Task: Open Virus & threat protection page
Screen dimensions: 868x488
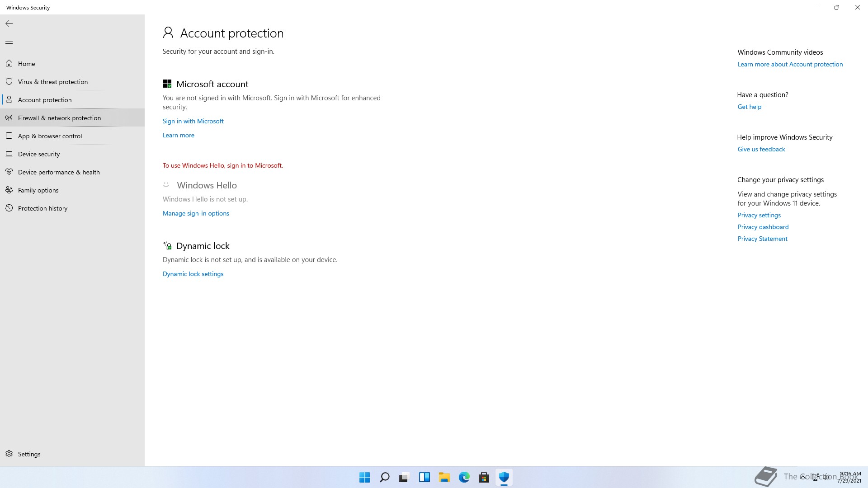Action: click(72, 81)
